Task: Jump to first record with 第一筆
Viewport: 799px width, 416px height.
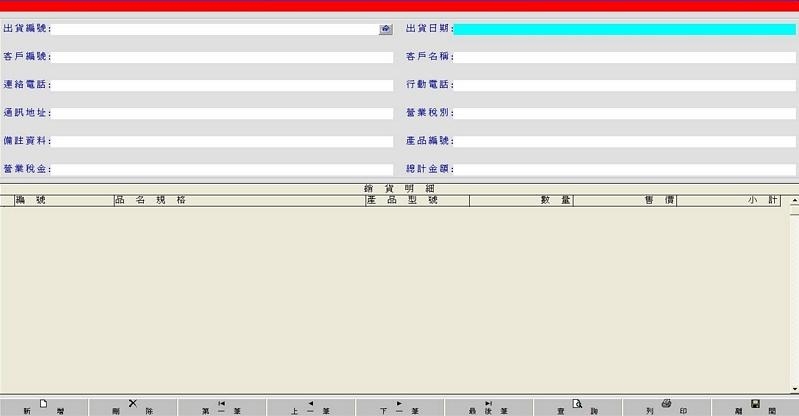Action: pyautogui.click(x=221, y=406)
